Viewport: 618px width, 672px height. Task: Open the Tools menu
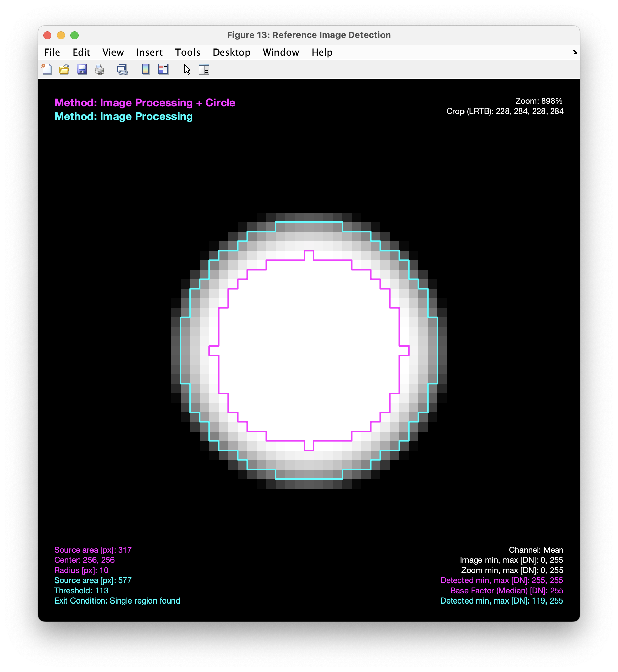click(x=187, y=52)
